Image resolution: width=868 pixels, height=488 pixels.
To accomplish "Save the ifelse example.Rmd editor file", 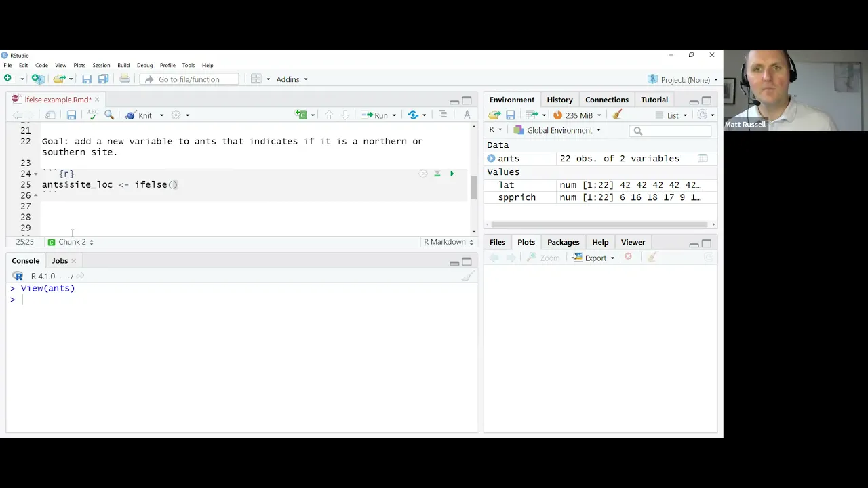I will 71,115.
